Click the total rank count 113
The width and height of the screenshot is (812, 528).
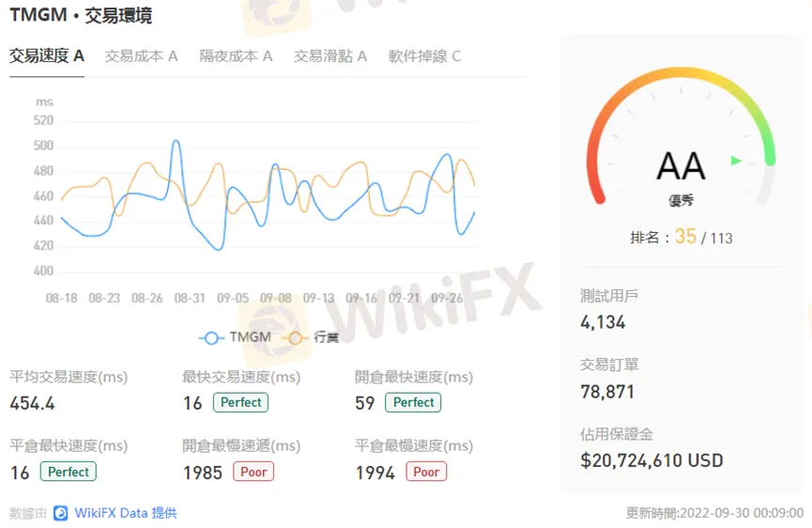[721, 239]
